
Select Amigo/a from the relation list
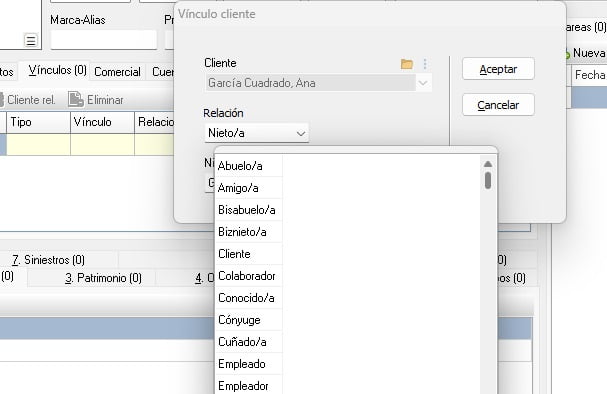[249, 188]
